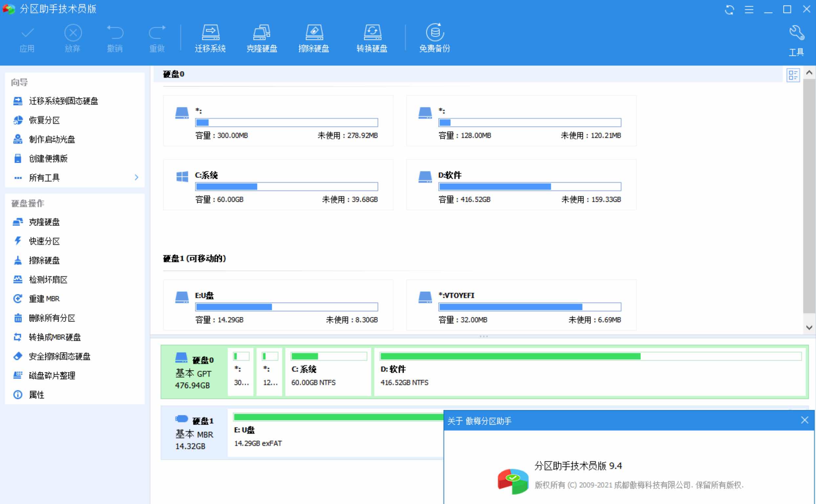The height and width of the screenshot is (504, 816).
Task: Expand 所有工具 with the chevron arrow
Action: pyautogui.click(x=137, y=177)
